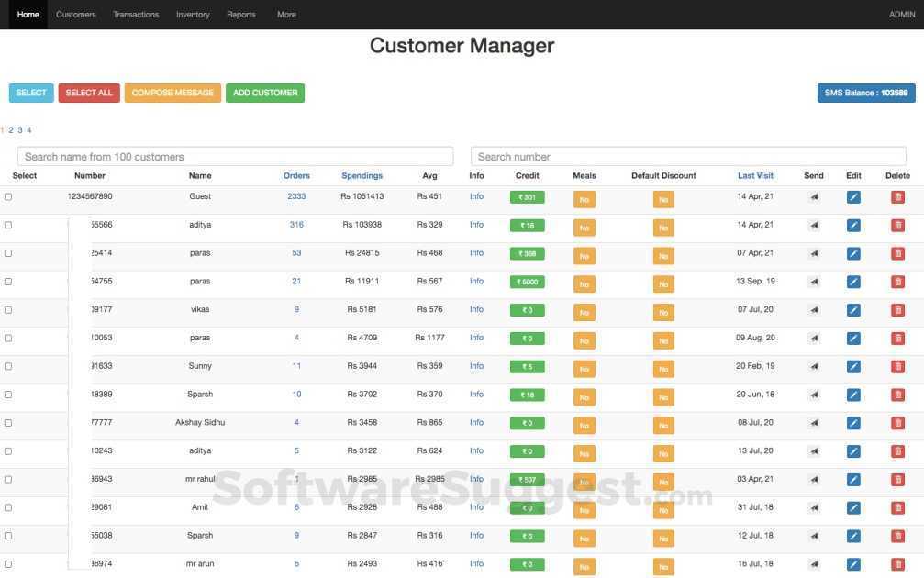This screenshot has height=578, width=924.
Task: Click the Send icon for Akshay Sidhu
Action: 811,421
